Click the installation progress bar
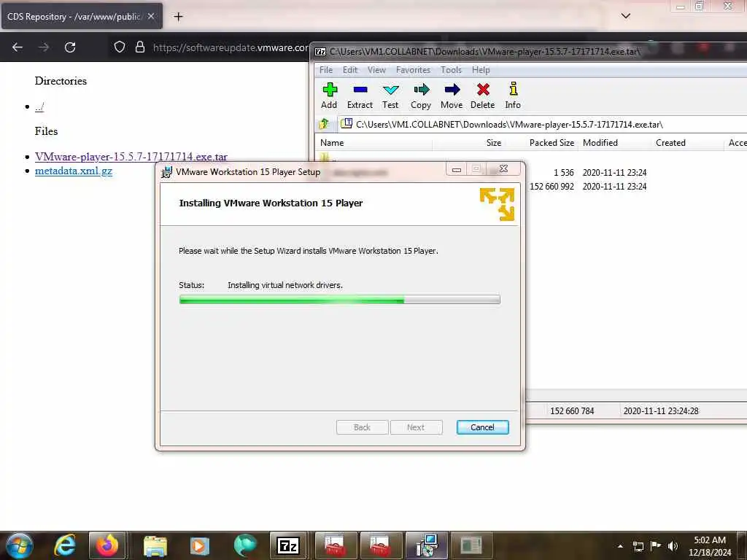The image size is (747, 560). [340, 300]
